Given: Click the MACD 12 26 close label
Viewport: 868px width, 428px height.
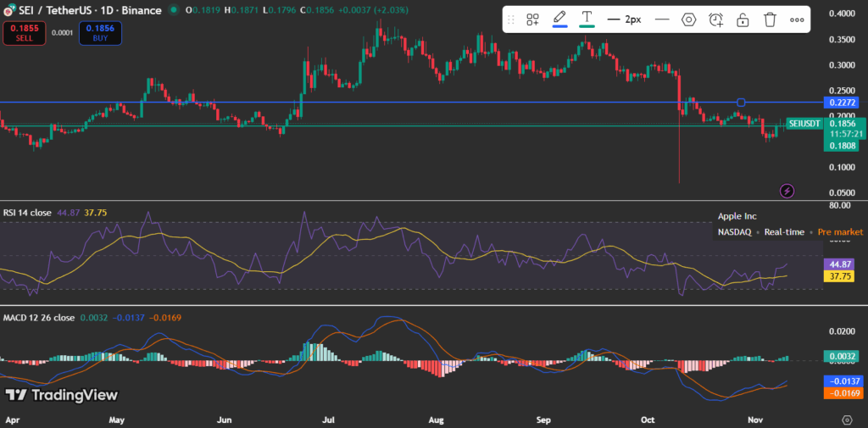Looking at the screenshot, I should click(36, 318).
